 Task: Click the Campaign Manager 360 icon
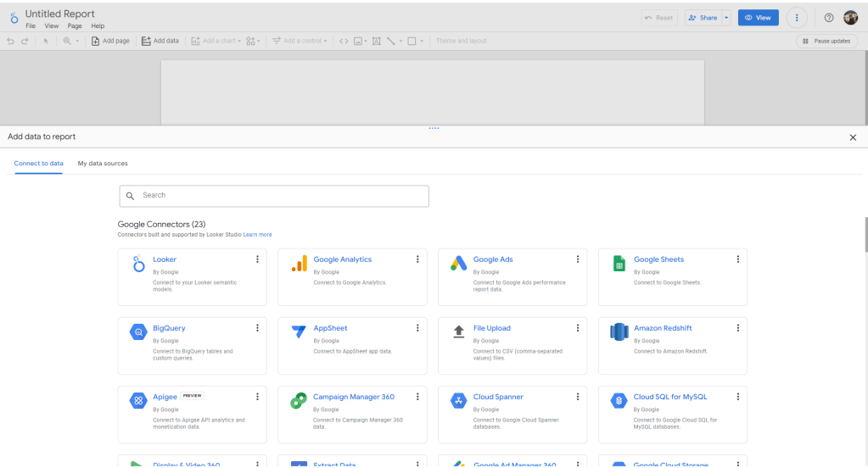point(299,402)
